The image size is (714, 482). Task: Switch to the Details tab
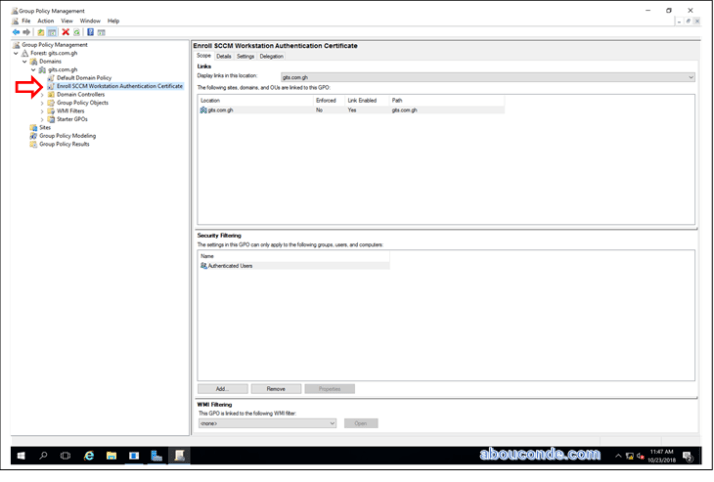pos(224,56)
